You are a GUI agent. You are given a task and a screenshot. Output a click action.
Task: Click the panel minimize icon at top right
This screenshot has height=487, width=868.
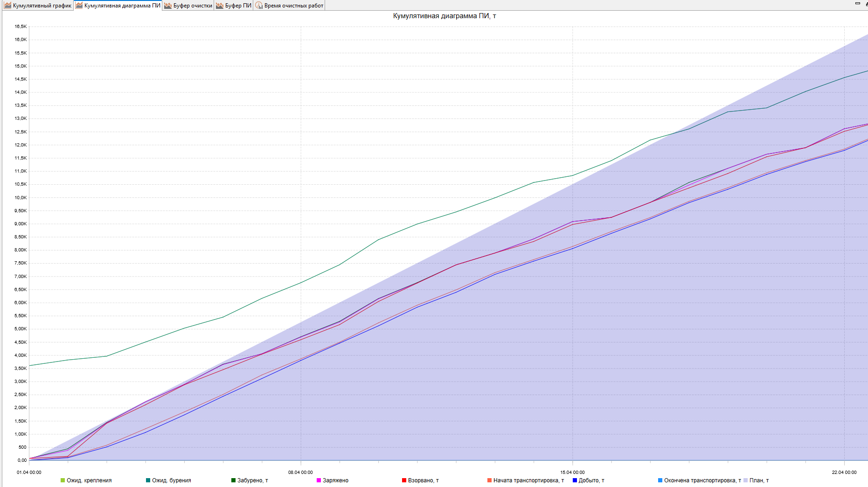(x=857, y=4)
